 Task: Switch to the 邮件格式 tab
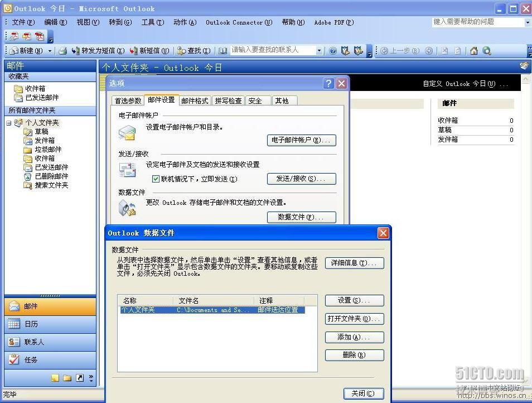pyautogui.click(x=195, y=101)
